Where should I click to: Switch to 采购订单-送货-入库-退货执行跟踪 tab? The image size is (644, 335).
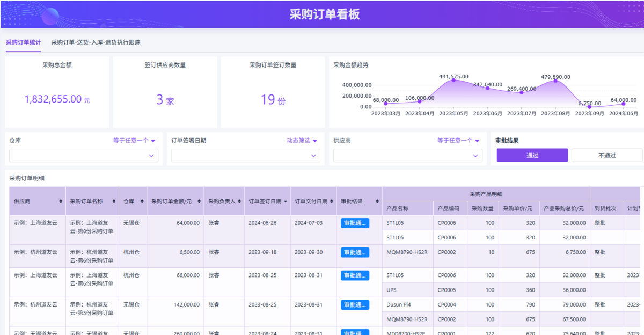(x=96, y=42)
